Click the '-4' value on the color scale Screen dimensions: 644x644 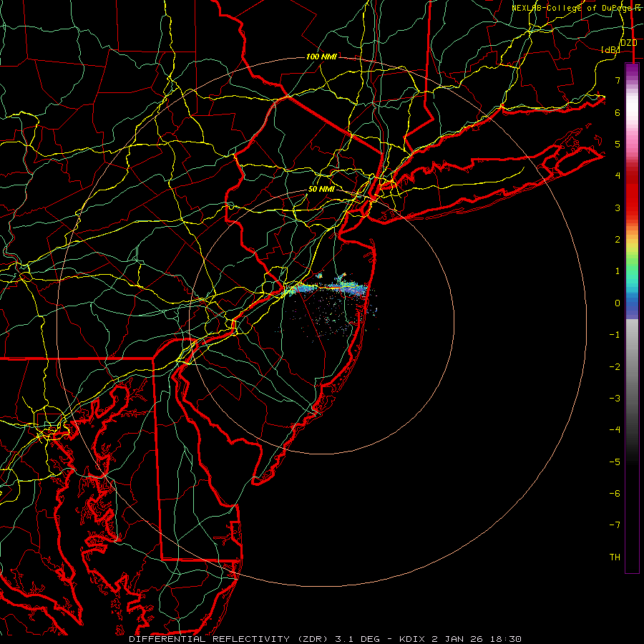coord(615,430)
